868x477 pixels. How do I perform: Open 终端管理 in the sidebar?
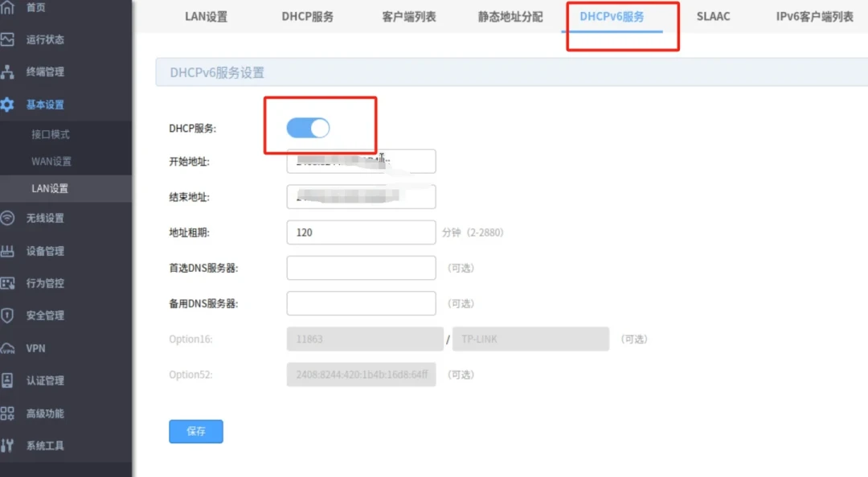click(x=45, y=72)
